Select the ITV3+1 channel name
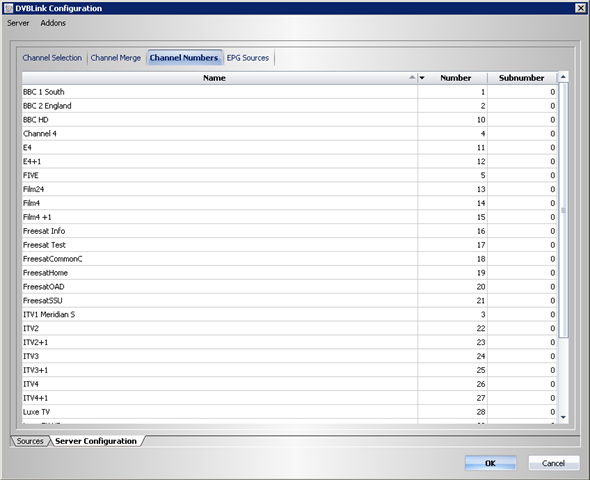This screenshot has width=590, height=480. pos(36,371)
